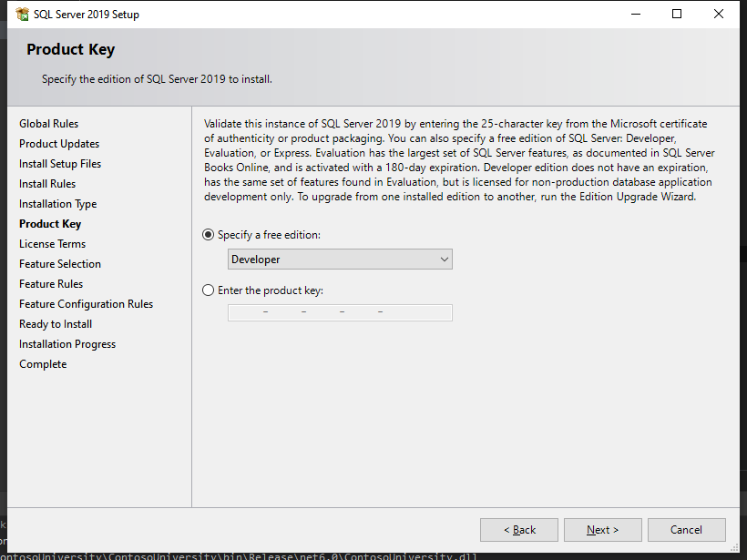Image resolution: width=747 pixels, height=560 pixels.
Task: Click Install Rules in the sidebar
Action: click(x=47, y=184)
